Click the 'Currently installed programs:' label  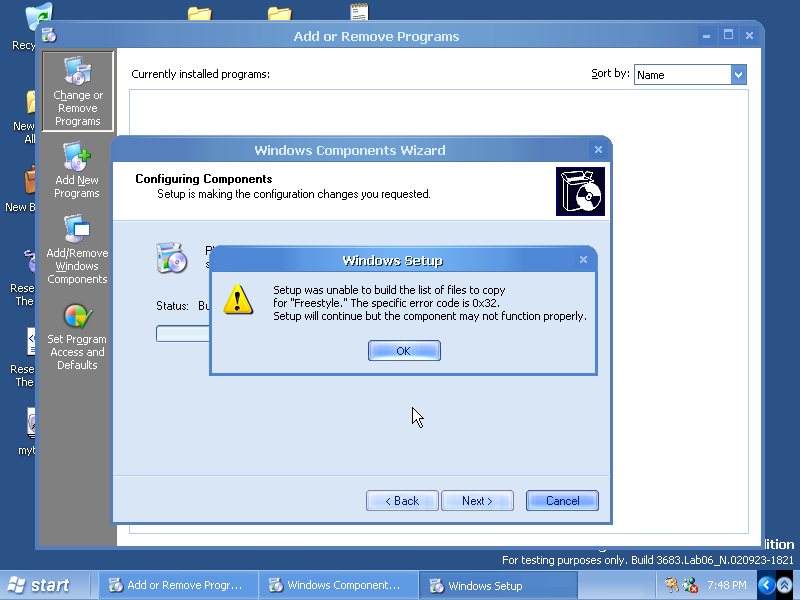(201, 74)
